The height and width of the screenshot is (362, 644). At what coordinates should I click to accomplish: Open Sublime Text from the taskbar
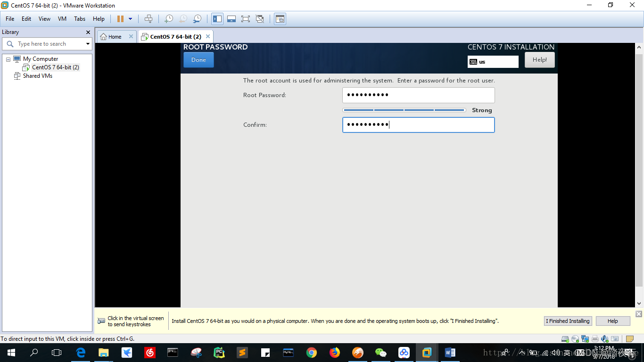242,353
